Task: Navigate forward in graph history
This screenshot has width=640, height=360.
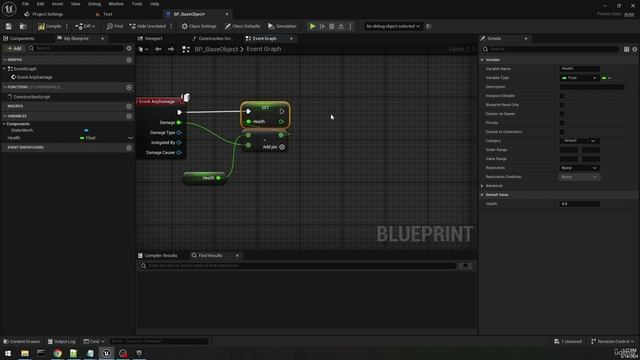Action: (171, 49)
